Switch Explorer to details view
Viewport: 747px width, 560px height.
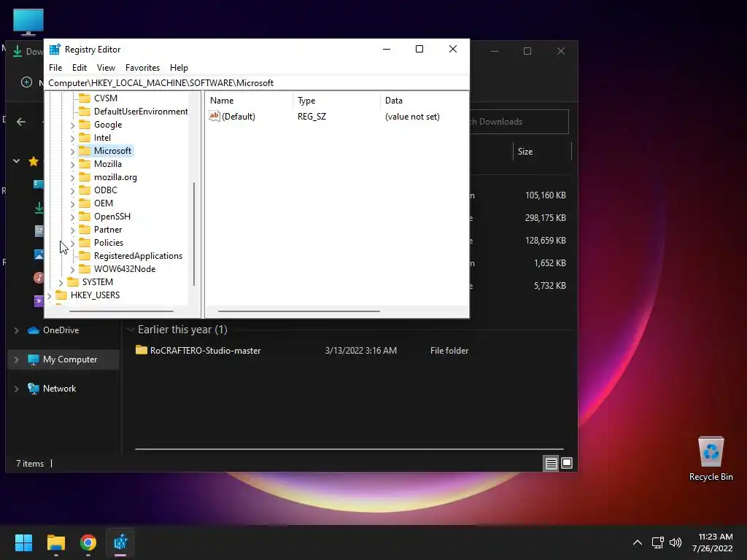tap(551, 463)
